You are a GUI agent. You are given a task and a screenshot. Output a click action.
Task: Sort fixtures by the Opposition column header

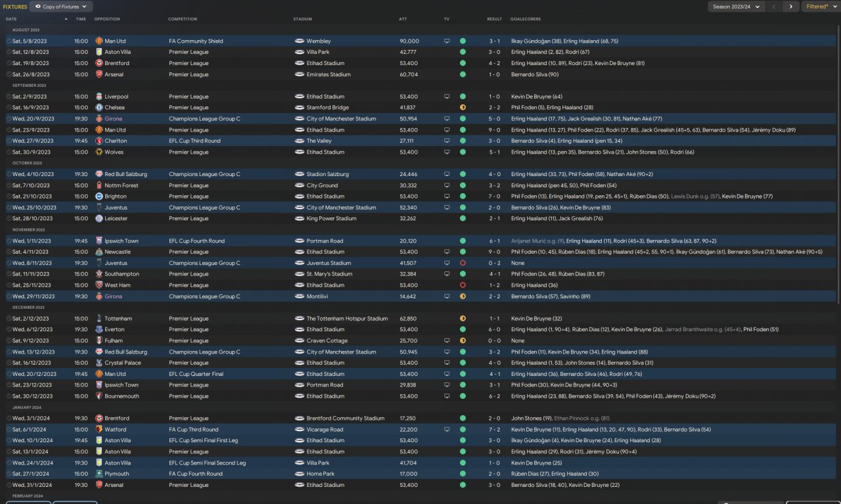pos(107,19)
